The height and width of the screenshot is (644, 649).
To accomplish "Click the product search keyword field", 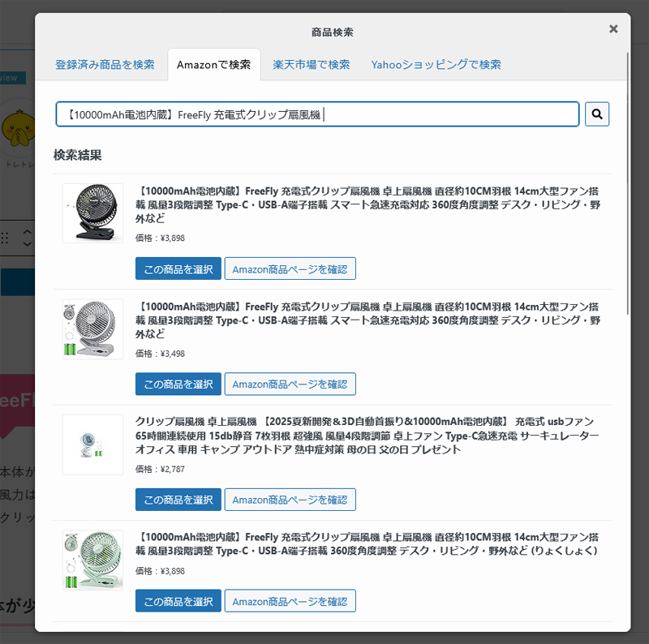I will [316, 114].
